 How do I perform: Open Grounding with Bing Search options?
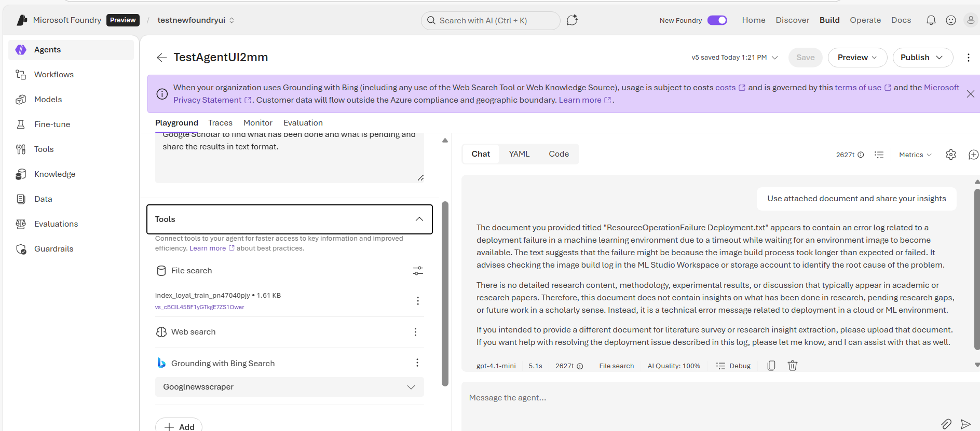[x=417, y=363]
